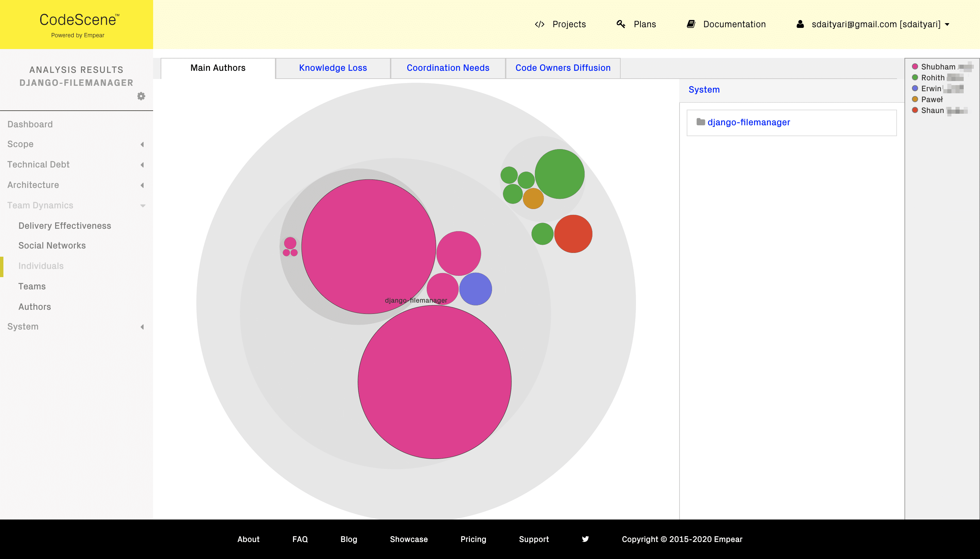Open the settings gear icon

(x=141, y=96)
